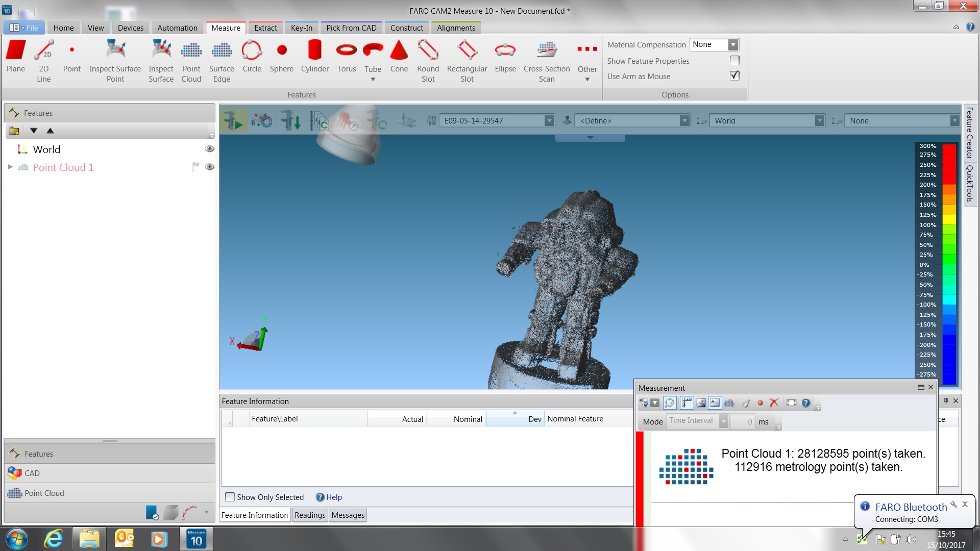Toggle visibility eye for World
This screenshot has height=551, width=980.
click(209, 149)
